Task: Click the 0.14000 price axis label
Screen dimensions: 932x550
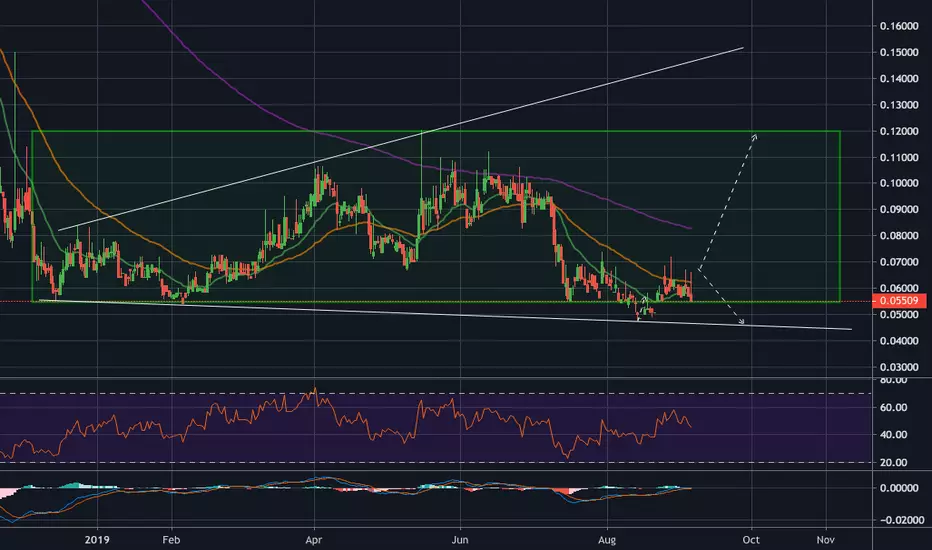Action: point(899,78)
